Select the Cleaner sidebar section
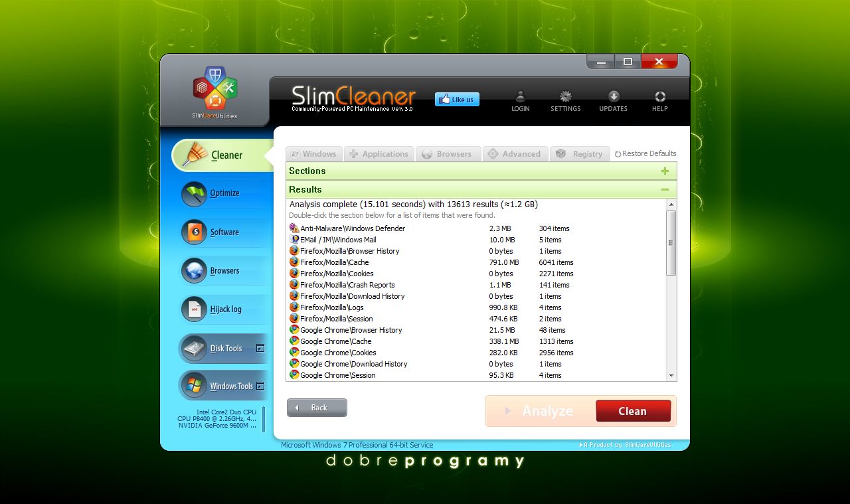850x504 pixels. 222,155
